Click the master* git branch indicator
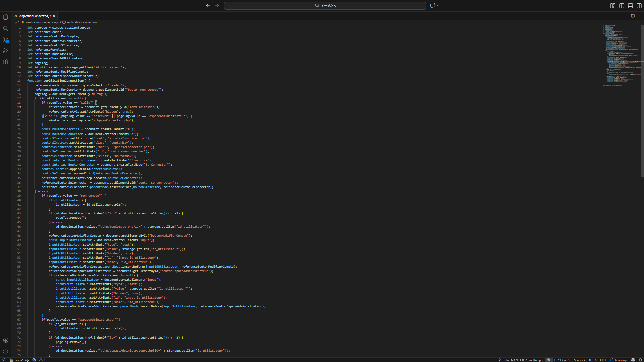Screen dimensions: 644x362 coord(17,360)
